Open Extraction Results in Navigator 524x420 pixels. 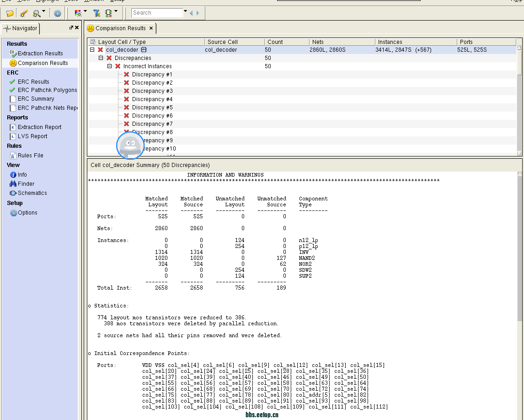click(x=40, y=54)
